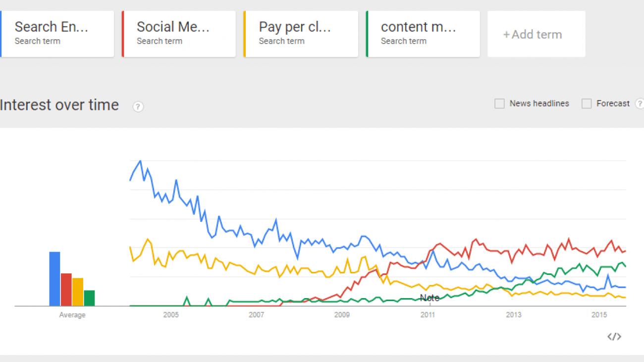This screenshot has height=362, width=644.
Task: Enable the News headlines checkbox
Action: (x=499, y=103)
